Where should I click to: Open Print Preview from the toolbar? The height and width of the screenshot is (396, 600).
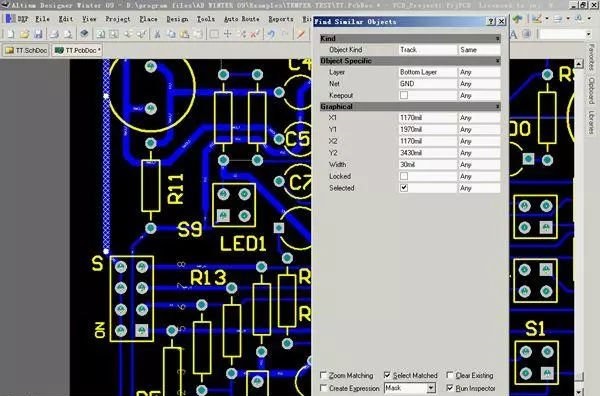pos(68,34)
